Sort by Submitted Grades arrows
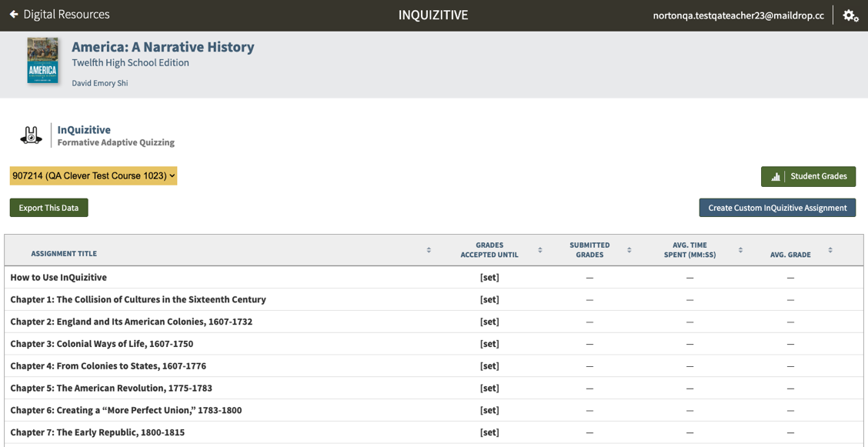Screen dimensions: 868x447 point(629,250)
